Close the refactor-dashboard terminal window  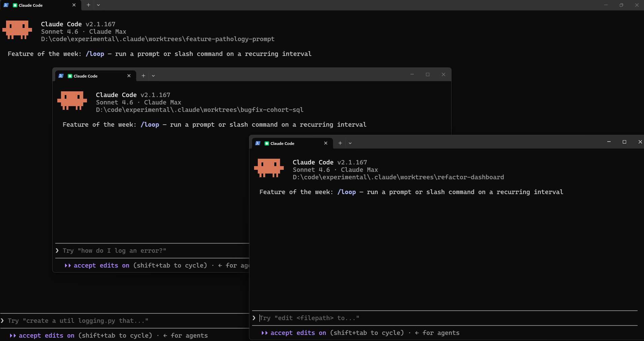click(640, 142)
